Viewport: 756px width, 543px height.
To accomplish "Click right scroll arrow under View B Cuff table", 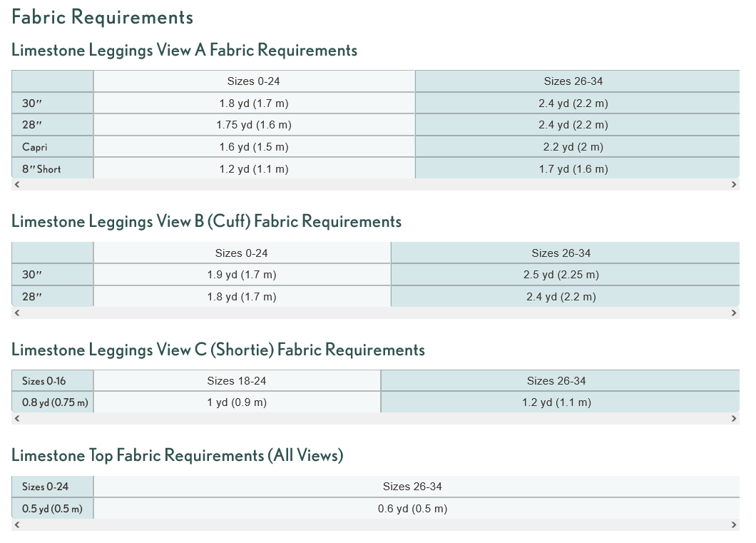I will (733, 313).
